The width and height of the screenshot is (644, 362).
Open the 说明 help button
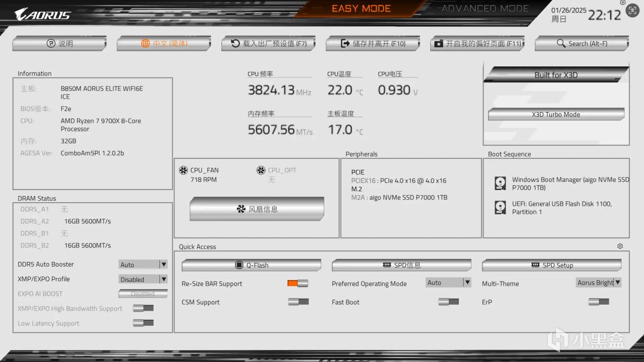(59, 44)
